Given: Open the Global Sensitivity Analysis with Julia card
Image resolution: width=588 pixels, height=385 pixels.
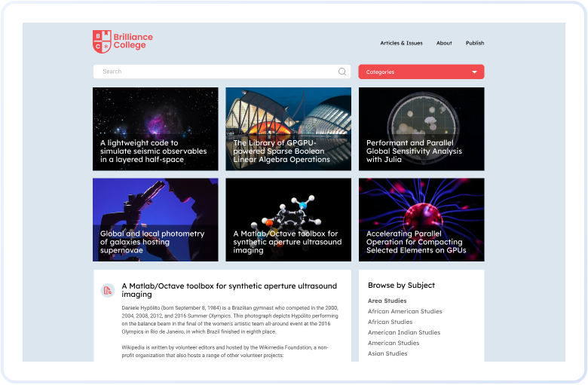Looking at the screenshot, I should [x=421, y=129].
